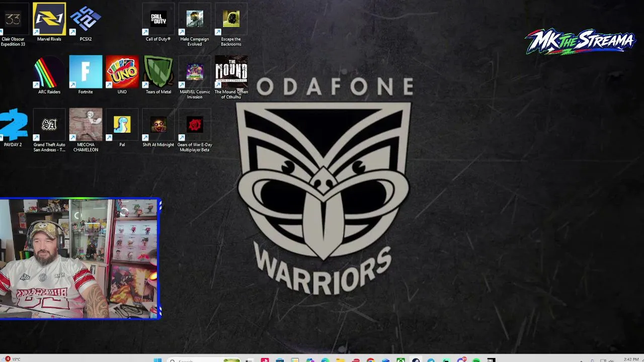Select the Call of Duty desktop icon
Image resolution: width=644 pixels, height=362 pixels.
pos(158,23)
